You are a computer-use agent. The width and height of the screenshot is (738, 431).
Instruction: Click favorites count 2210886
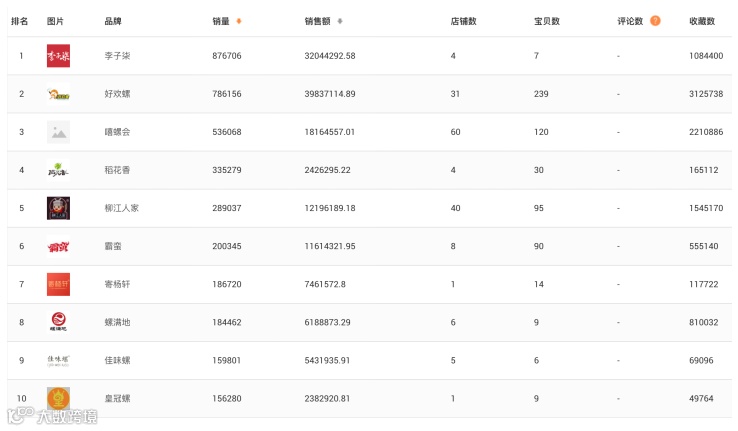pos(706,132)
